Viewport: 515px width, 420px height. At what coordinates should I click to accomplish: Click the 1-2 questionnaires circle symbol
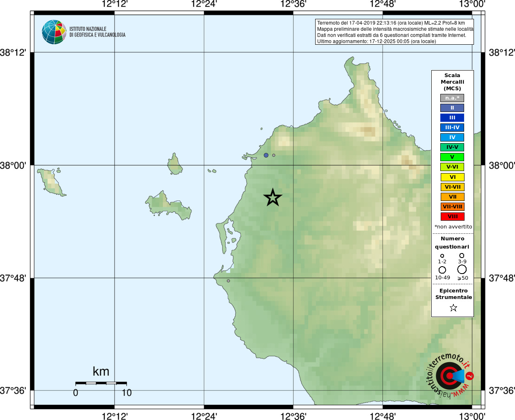(x=442, y=256)
